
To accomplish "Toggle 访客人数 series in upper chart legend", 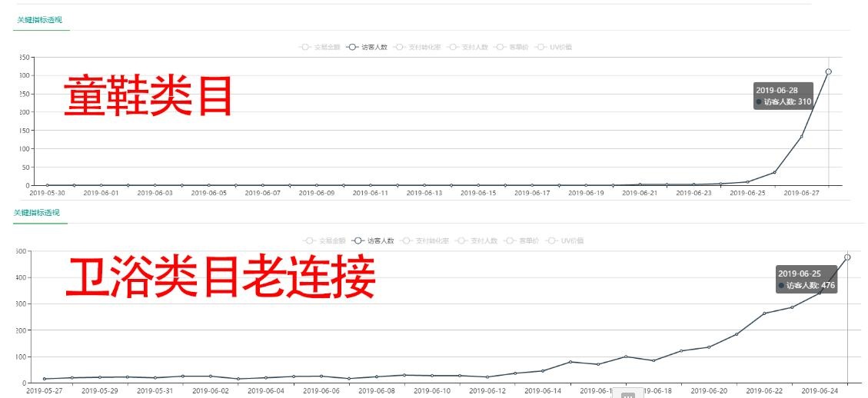I will pos(366,47).
